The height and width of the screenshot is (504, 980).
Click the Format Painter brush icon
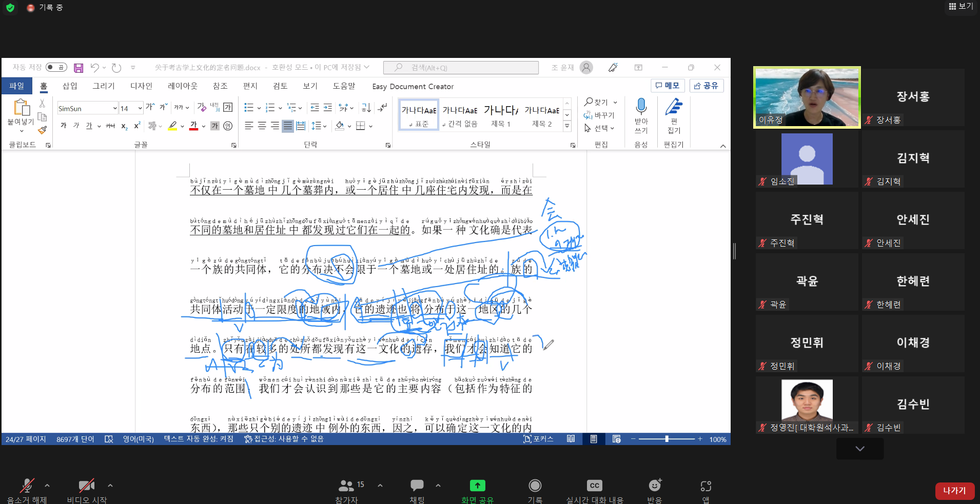43,130
